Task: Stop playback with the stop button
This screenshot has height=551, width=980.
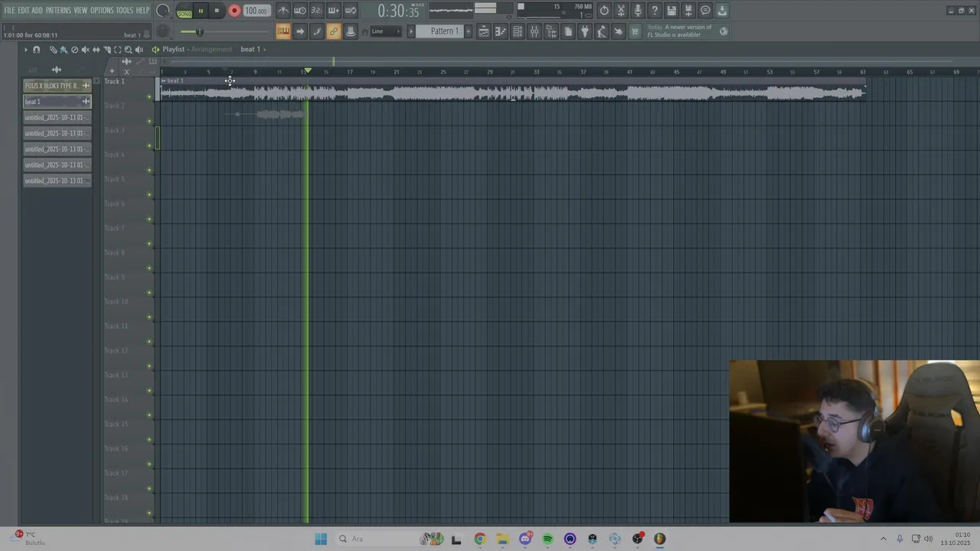Action: [217, 11]
